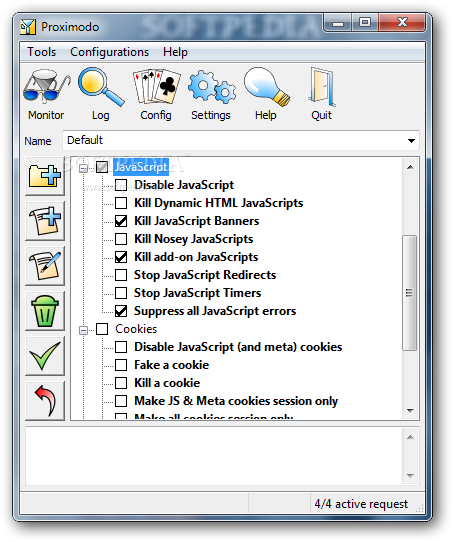Uncheck Kill JavaScript Banners
Image resolution: width=453 pixels, height=542 pixels.
(x=121, y=221)
